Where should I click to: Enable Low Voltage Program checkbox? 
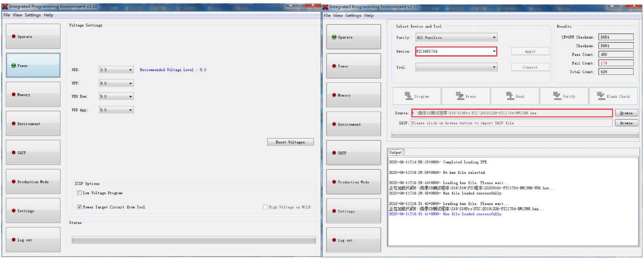(79, 193)
